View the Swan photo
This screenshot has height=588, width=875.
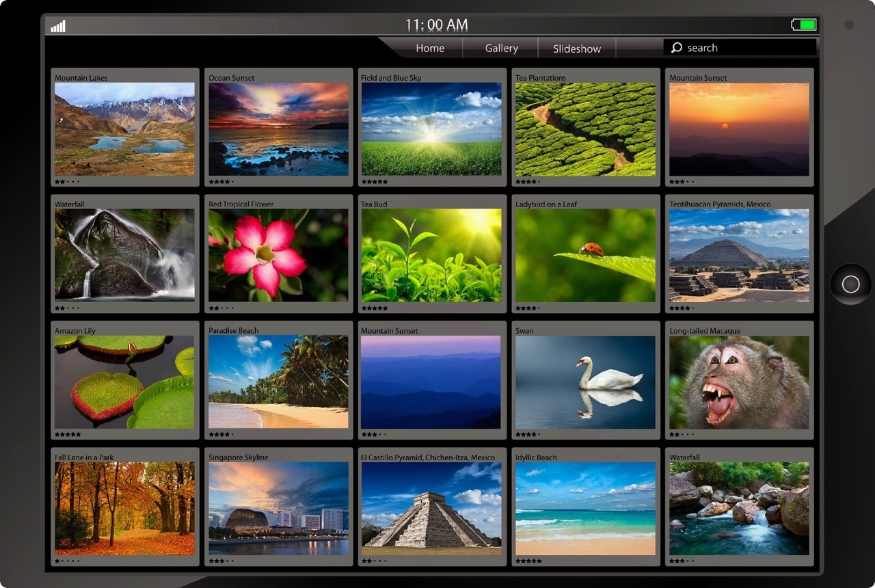585,382
